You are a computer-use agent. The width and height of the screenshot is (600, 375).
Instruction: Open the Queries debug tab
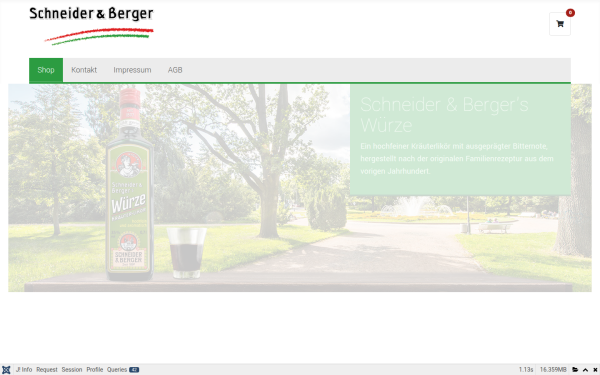[x=122, y=370]
